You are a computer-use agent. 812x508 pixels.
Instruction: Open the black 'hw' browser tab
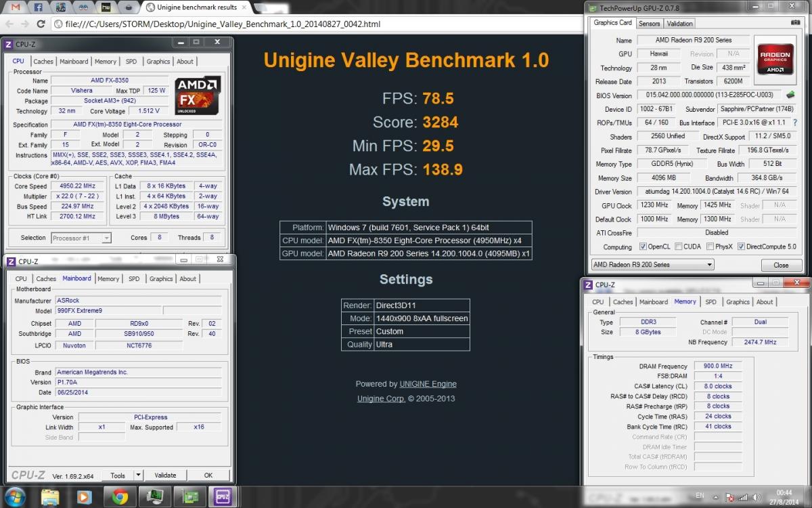(x=105, y=7)
